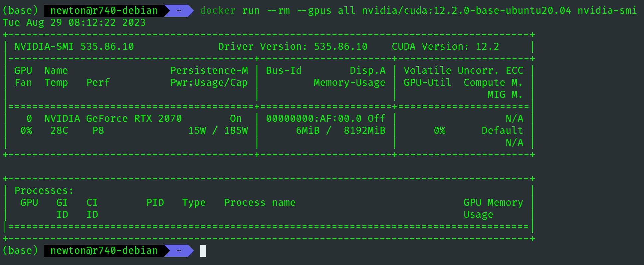Click 'newton@r740-debian' in the top prompt
644x265 pixels.
104,11
